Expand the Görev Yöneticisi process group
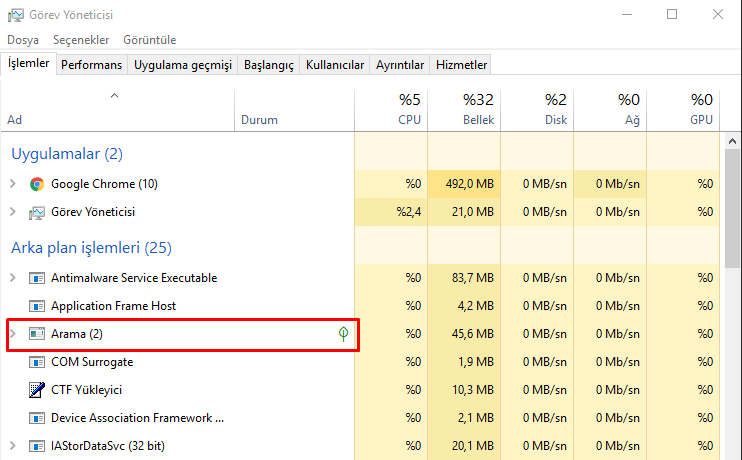Image resolution: width=742 pixels, height=460 pixels. (12, 212)
